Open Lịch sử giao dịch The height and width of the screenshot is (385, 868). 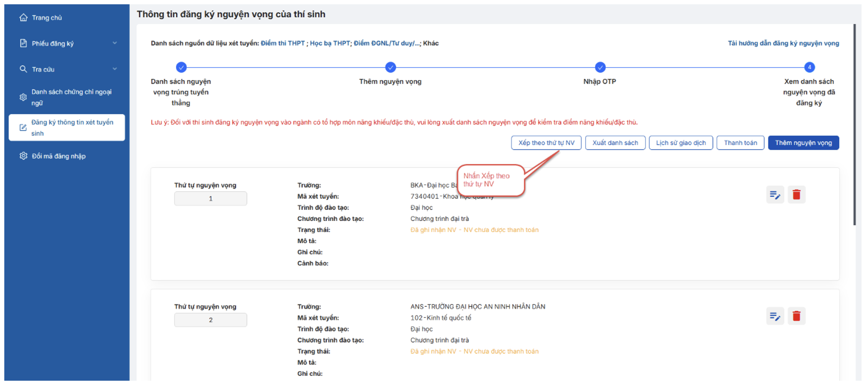(x=681, y=143)
